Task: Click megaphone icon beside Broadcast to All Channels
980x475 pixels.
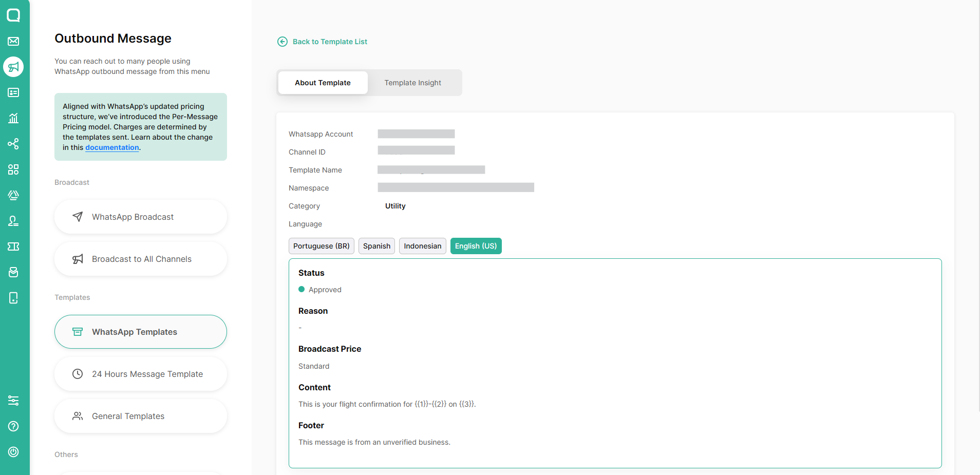Action: [x=78, y=259]
